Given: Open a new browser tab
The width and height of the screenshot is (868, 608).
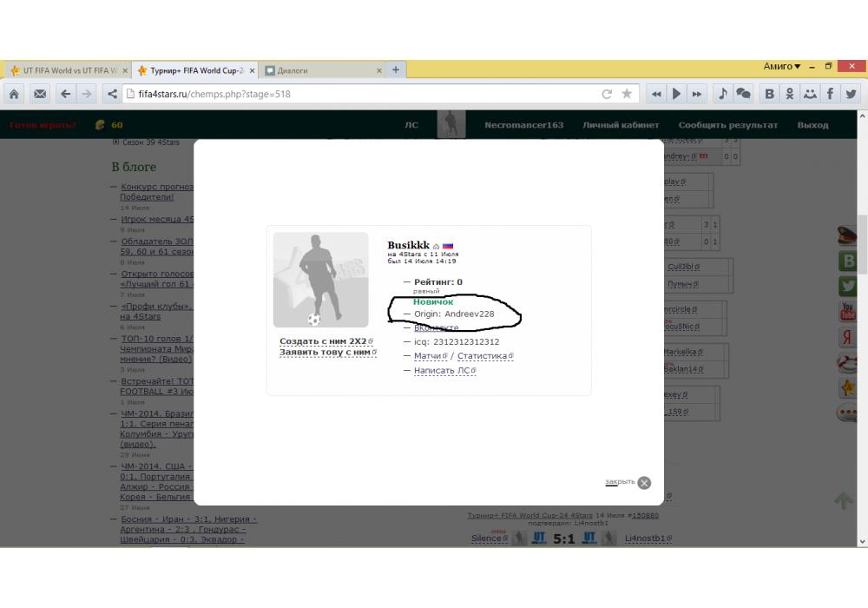Looking at the screenshot, I should 396,69.
